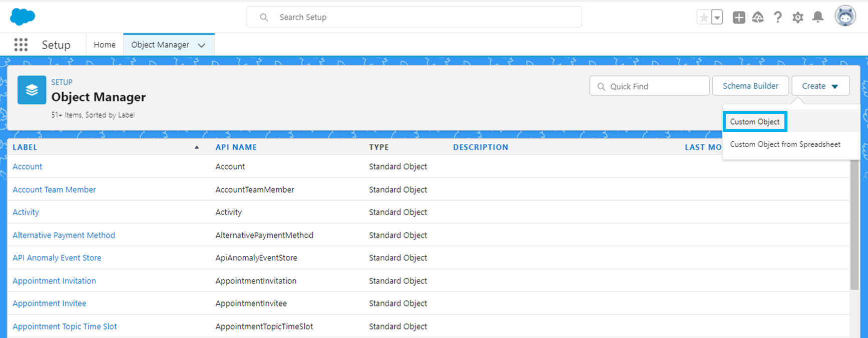This screenshot has width=868, height=338.
Task: Focus the Search Setup field
Action: coord(414,17)
